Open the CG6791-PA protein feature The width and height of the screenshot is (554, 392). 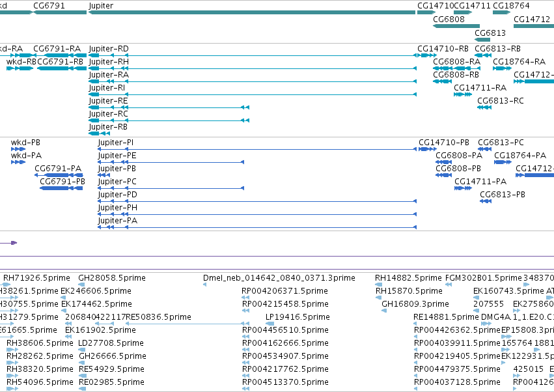pyautogui.click(x=59, y=175)
